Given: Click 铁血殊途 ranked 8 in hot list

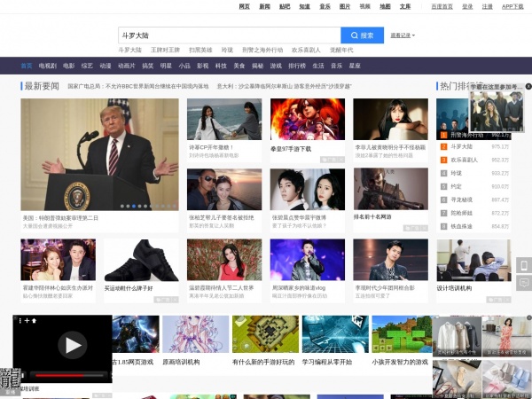Looking at the screenshot, I should 461,226.
